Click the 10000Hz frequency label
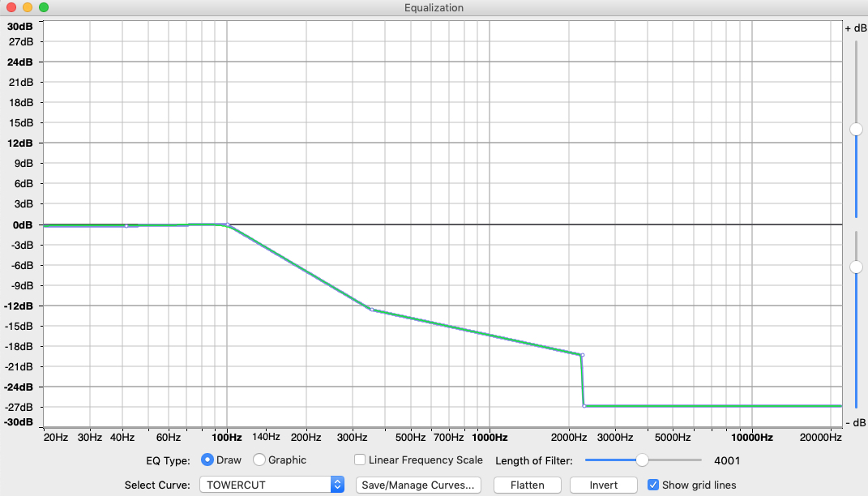868x496 pixels. pos(752,438)
